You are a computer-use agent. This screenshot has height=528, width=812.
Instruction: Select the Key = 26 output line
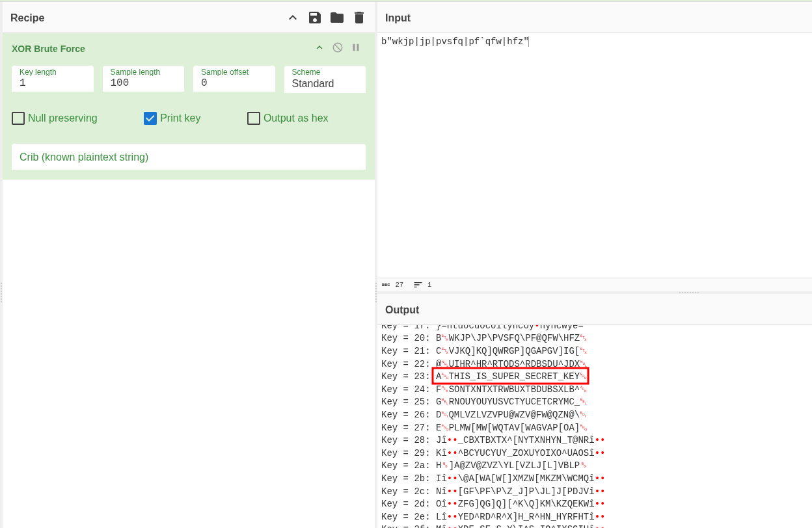pyautogui.click(x=484, y=414)
